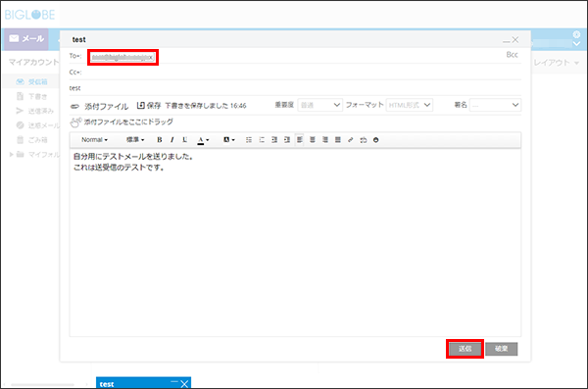Decrease the paragraph indent
588x389 pixels.
coord(274,140)
